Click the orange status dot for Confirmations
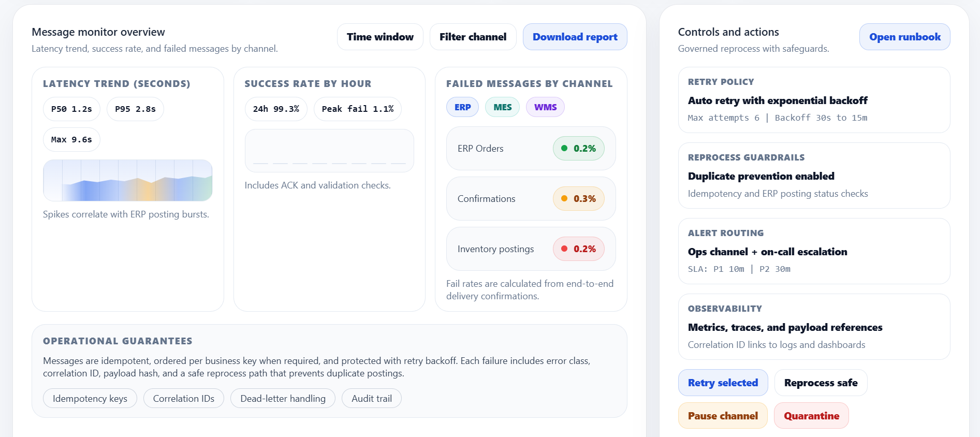This screenshot has height=437, width=980. coord(564,198)
